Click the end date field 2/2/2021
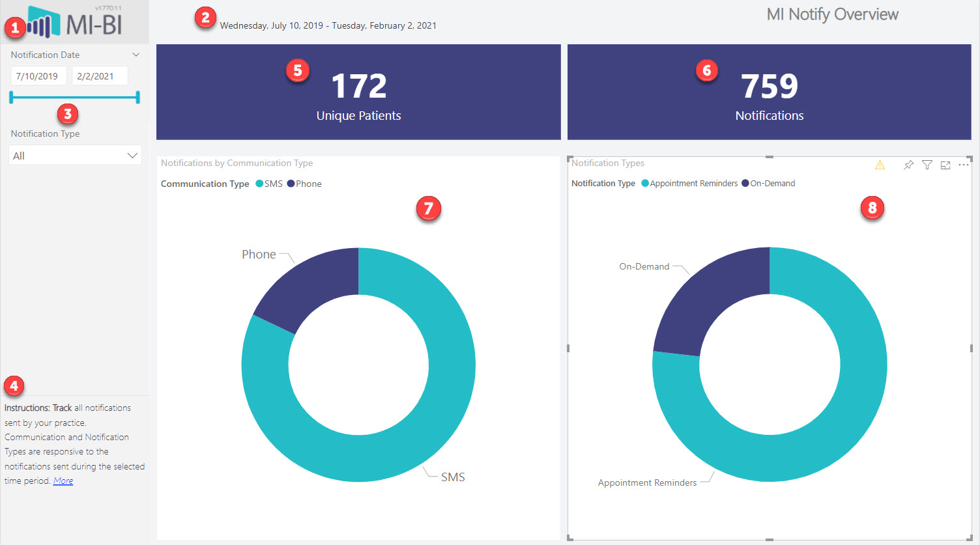The image size is (980, 545). tap(100, 76)
